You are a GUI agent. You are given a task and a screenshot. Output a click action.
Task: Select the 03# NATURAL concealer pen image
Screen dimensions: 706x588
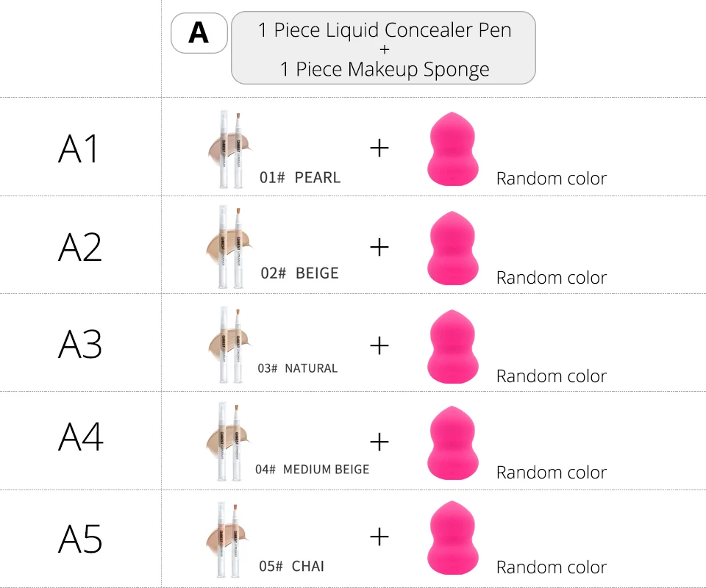point(229,345)
